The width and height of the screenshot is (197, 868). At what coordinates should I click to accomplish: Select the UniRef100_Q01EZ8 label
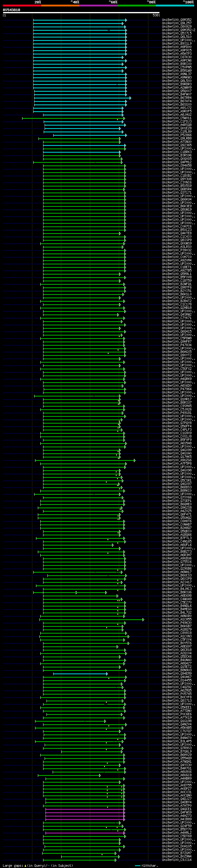[x=177, y=128]
